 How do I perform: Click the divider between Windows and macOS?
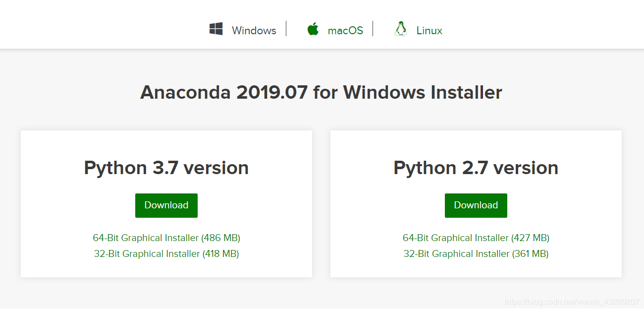(286, 29)
